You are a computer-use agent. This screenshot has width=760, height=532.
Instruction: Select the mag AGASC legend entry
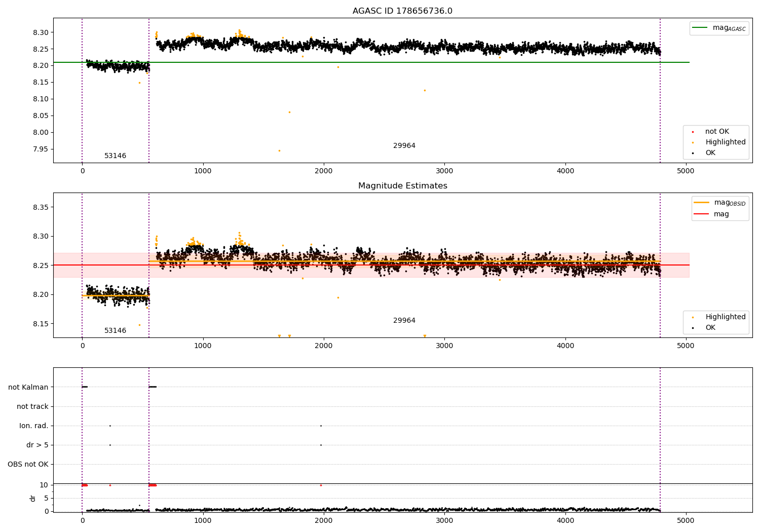719,28
